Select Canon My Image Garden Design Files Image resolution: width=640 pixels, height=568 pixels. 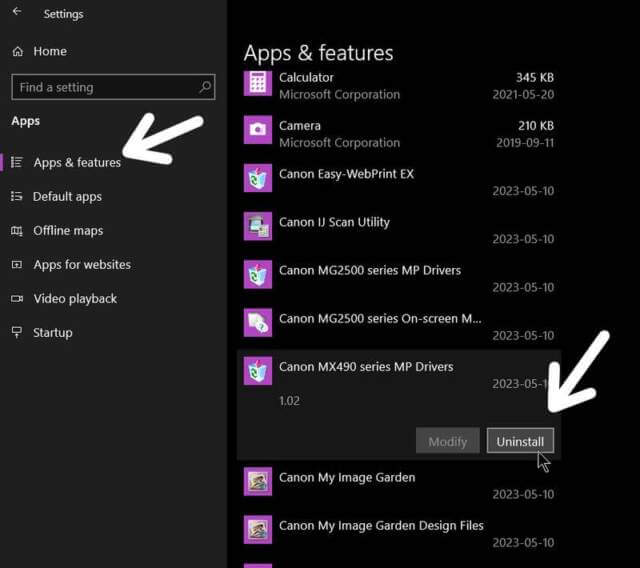(399, 534)
